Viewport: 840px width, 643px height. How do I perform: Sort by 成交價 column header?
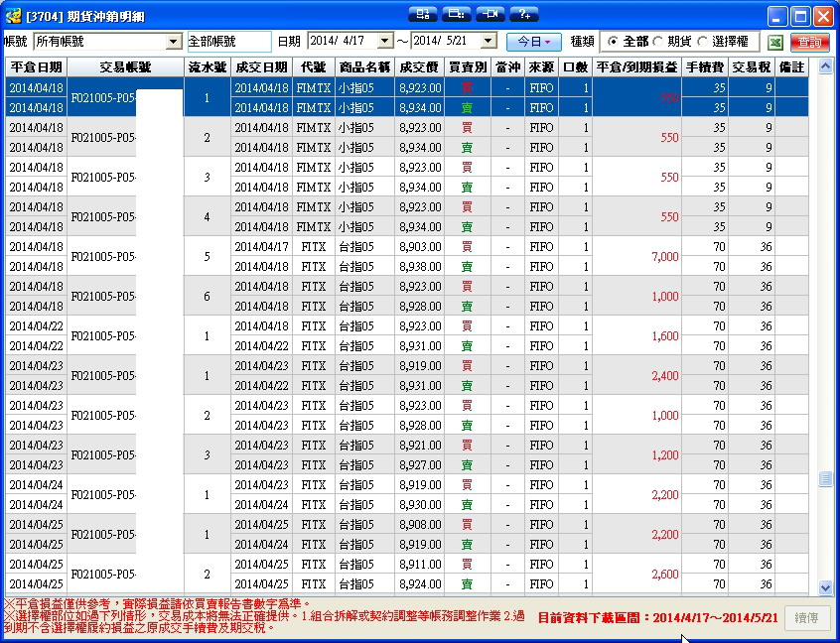419,67
